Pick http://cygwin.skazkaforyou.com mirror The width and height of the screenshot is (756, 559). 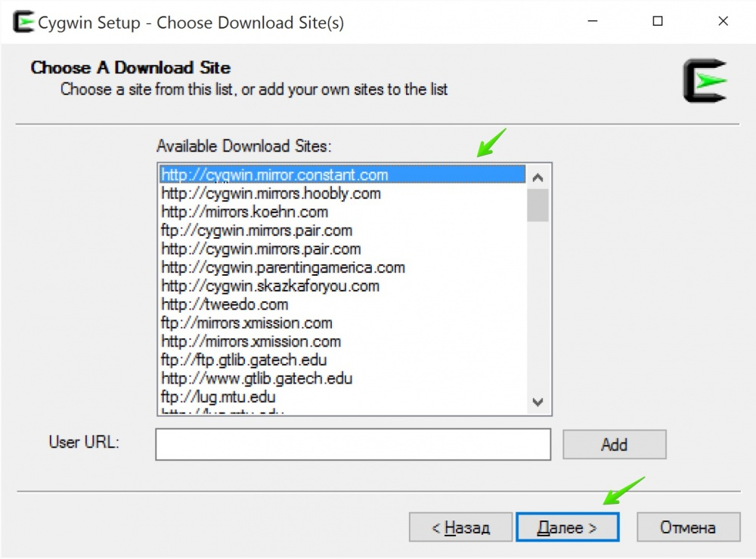(342, 286)
